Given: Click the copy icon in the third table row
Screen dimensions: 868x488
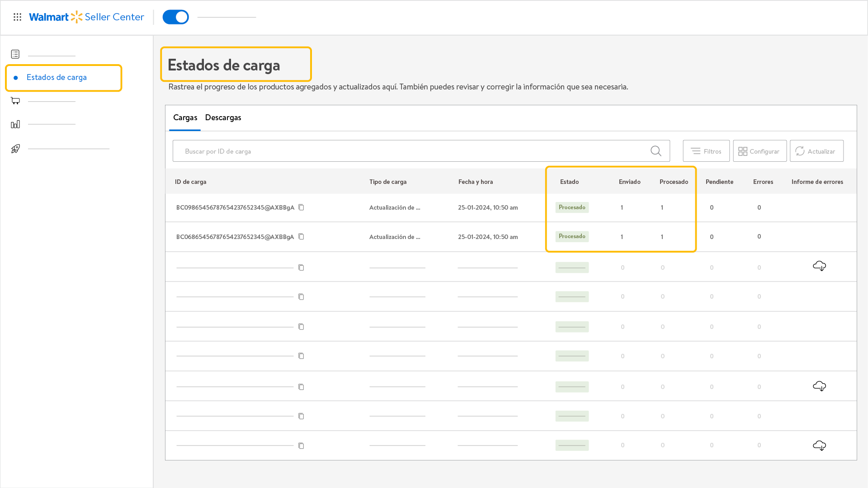Looking at the screenshot, I should point(301,267).
